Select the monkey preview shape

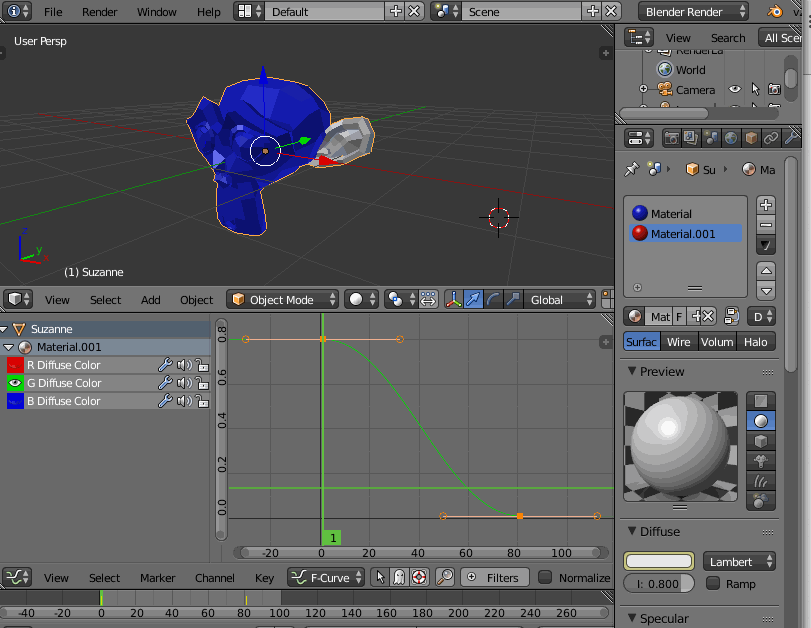point(761,460)
